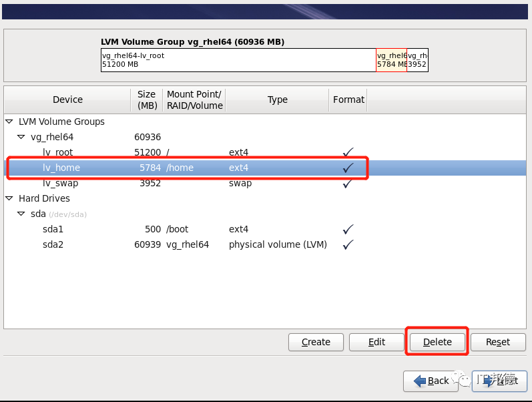Click the vg_rhel64 size value 60936
This screenshot has height=402, width=532.
tap(148, 137)
